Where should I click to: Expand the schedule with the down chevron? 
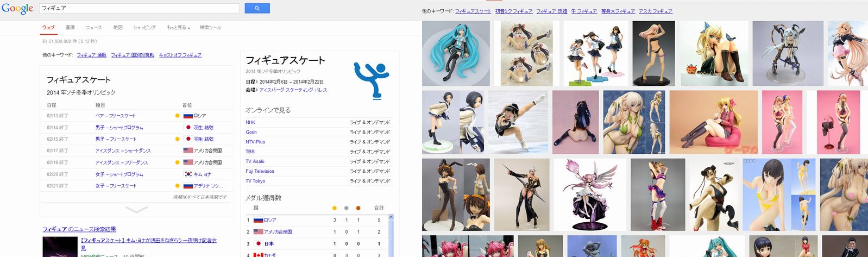click(x=136, y=209)
